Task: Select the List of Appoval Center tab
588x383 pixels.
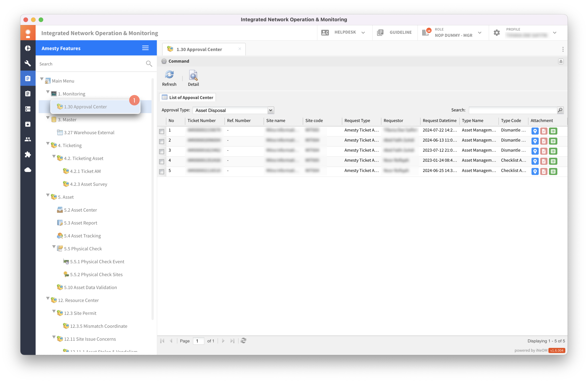Action: point(188,97)
